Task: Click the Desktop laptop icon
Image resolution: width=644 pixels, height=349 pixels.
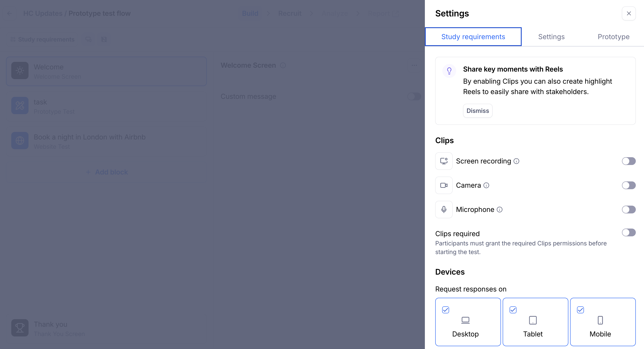Action: (x=465, y=320)
